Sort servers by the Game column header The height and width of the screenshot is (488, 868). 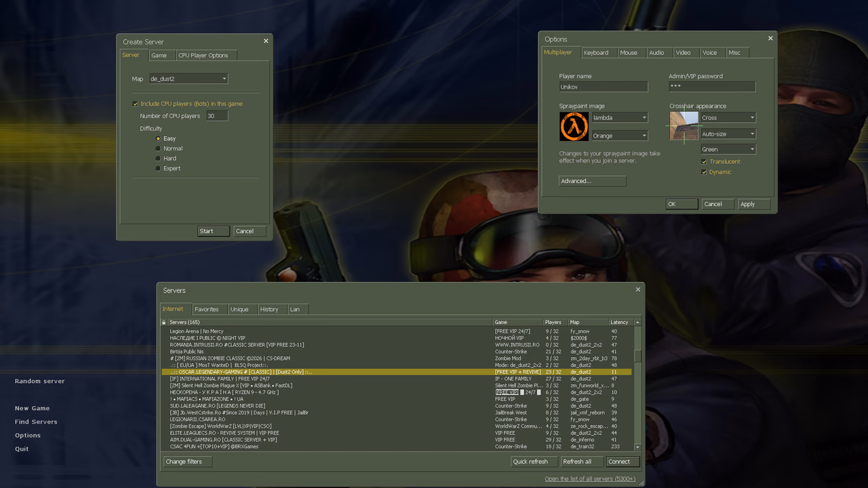[518, 322]
